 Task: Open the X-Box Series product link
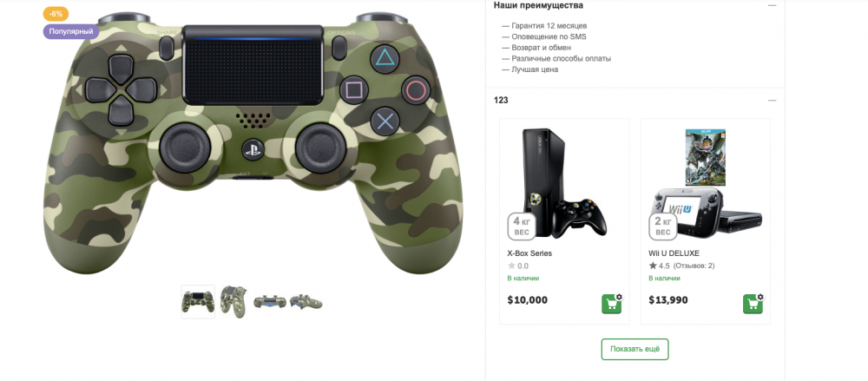529,253
